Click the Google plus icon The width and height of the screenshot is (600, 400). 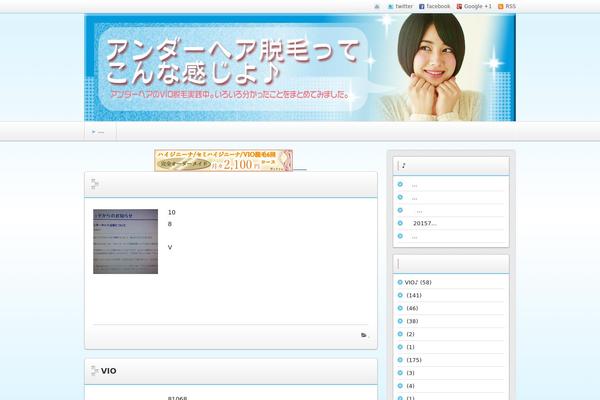coord(459,7)
